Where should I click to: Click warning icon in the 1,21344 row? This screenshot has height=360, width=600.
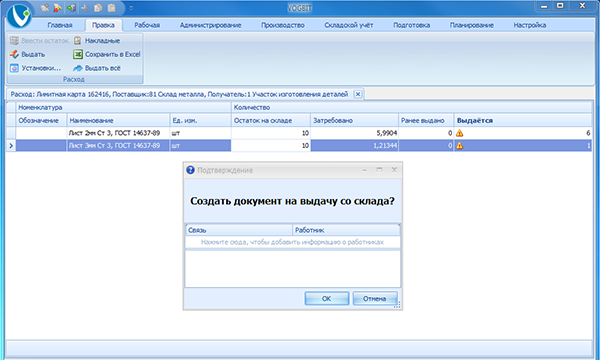[460, 145]
